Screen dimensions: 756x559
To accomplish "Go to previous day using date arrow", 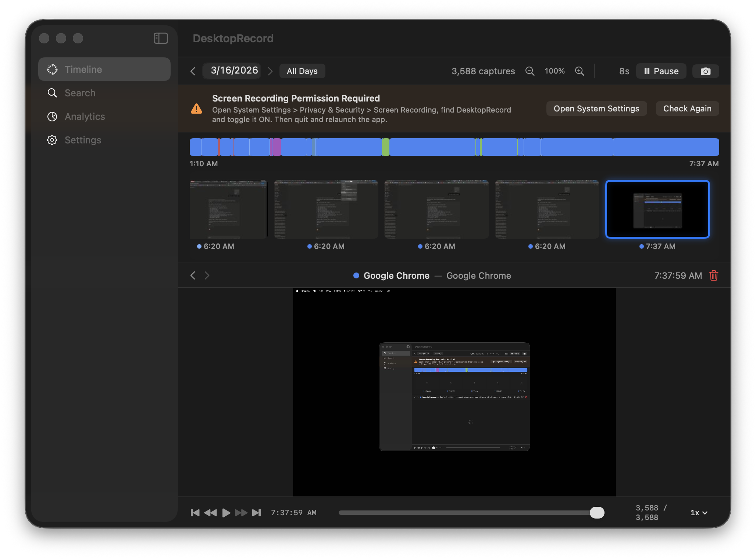I will [x=193, y=71].
